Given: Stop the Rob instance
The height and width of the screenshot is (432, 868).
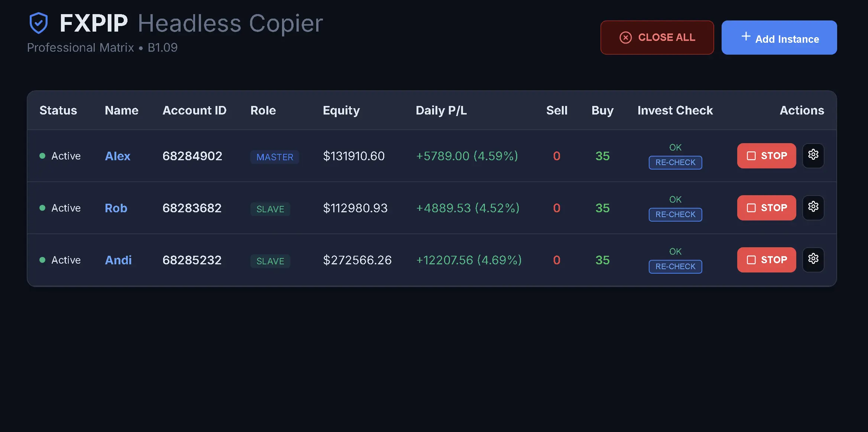Looking at the screenshot, I should (767, 208).
